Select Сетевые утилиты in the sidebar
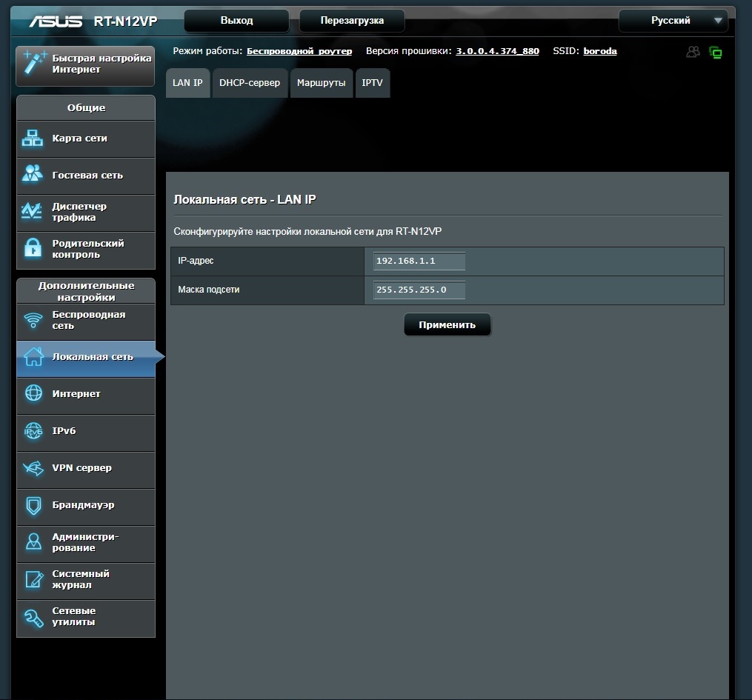The width and height of the screenshot is (752, 700). tap(86, 618)
